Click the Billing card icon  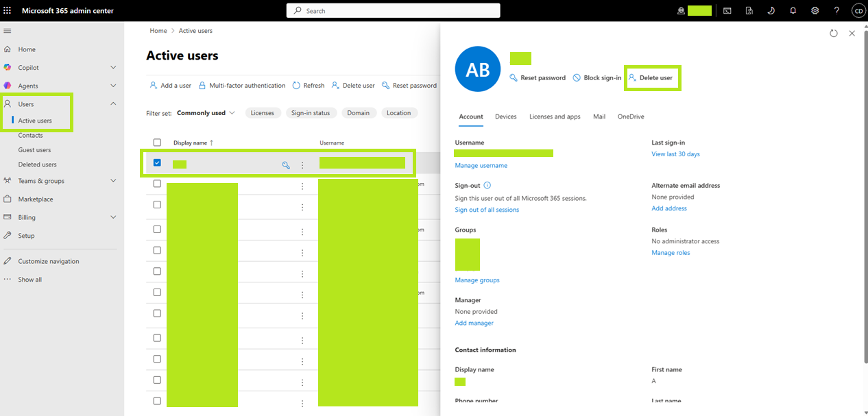[8, 217]
